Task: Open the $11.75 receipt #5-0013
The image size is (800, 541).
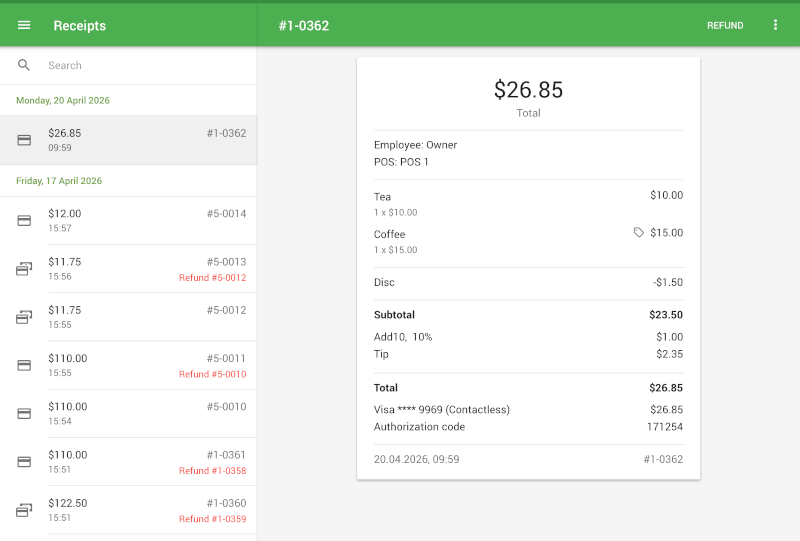Action: pos(128,268)
